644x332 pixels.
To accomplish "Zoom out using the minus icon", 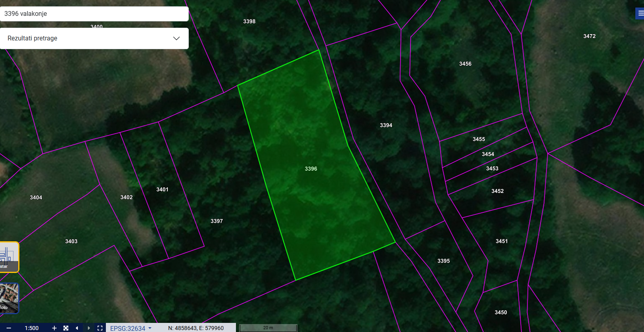I will point(9,328).
